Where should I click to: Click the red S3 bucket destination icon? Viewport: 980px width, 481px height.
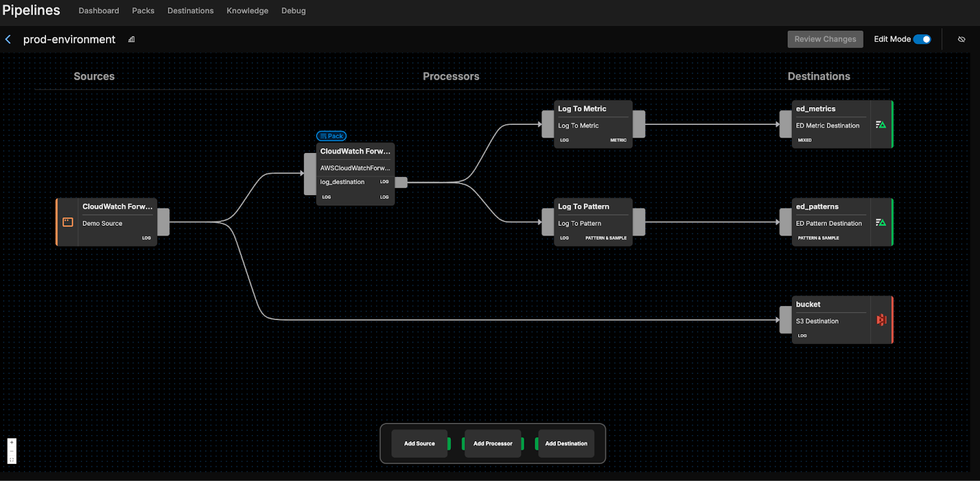click(881, 320)
